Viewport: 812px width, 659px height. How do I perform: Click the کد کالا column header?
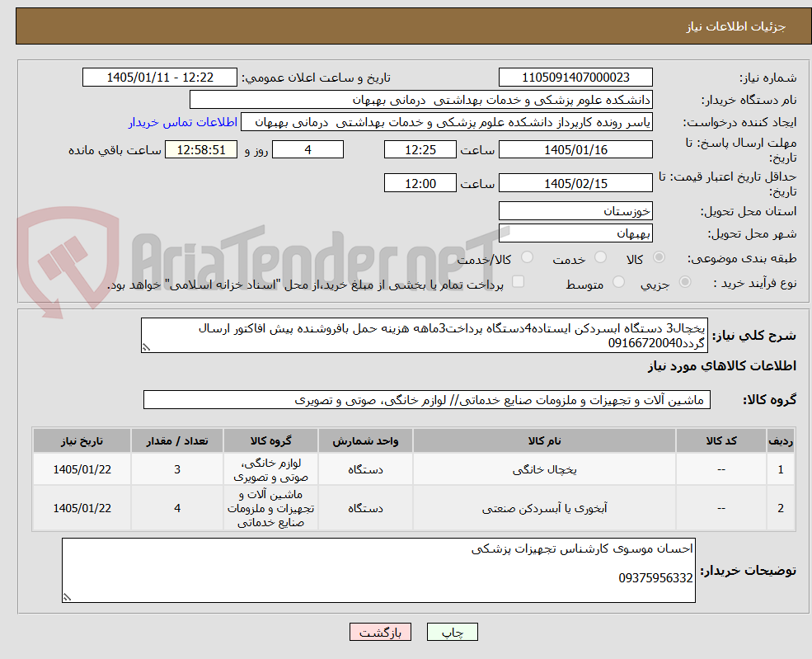point(720,441)
